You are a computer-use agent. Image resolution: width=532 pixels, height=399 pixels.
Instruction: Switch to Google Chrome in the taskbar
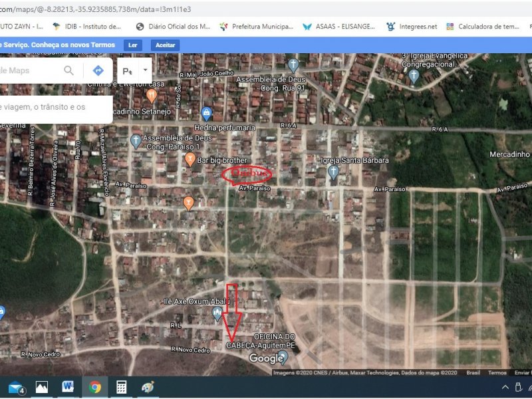[x=95, y=387]
